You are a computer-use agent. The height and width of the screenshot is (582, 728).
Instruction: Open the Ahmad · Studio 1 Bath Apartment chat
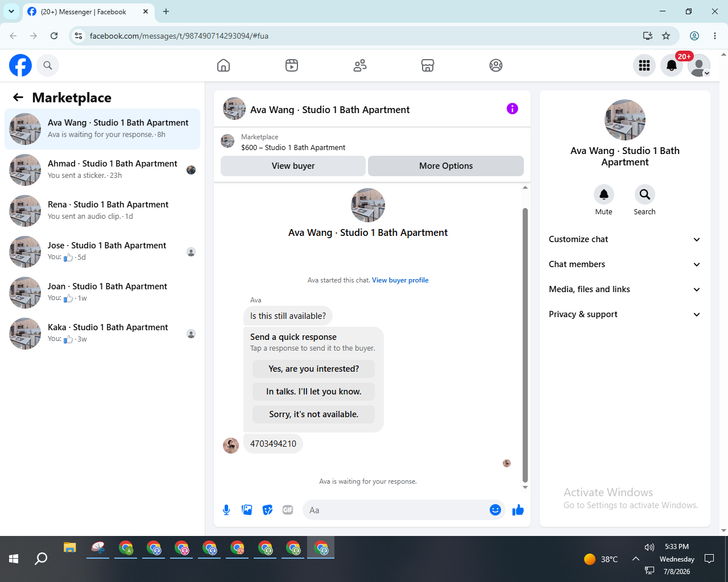(102, 170)
